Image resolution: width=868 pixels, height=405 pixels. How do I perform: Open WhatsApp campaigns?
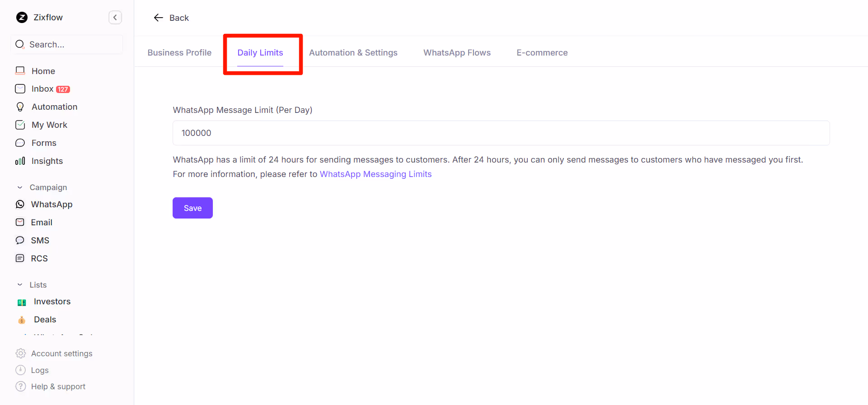[x=52, y=205]
